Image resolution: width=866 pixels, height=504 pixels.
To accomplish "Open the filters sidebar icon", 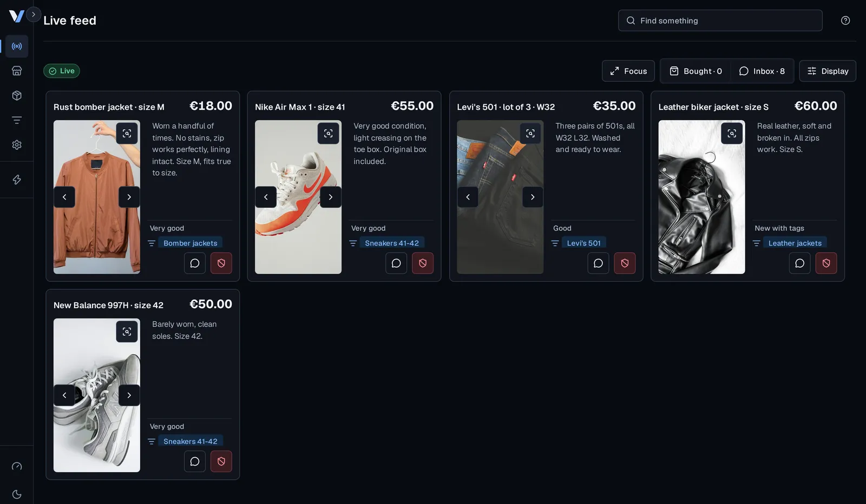I will point(17,120).
